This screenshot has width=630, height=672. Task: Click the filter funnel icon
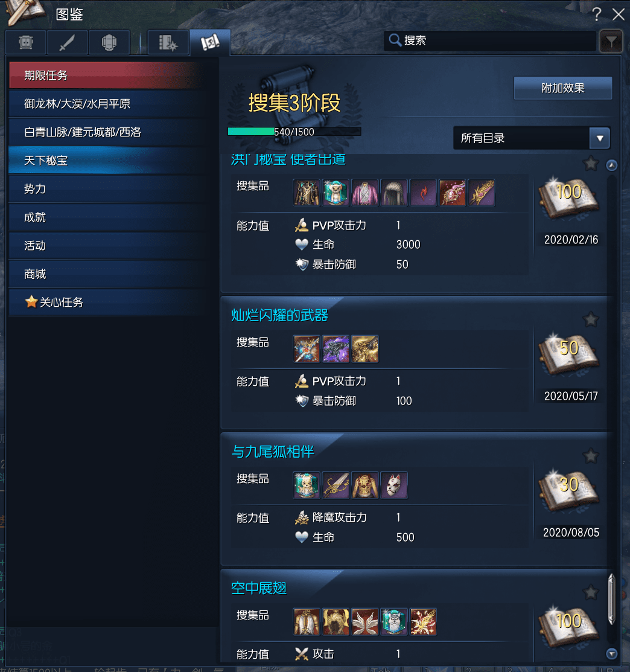[x=611, y=41]
